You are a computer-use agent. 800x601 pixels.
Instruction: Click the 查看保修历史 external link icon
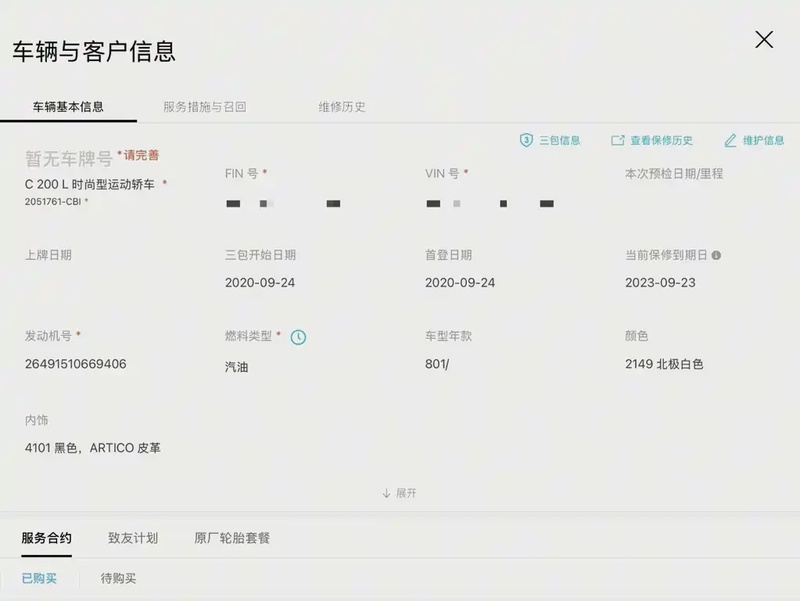(618, 141)
